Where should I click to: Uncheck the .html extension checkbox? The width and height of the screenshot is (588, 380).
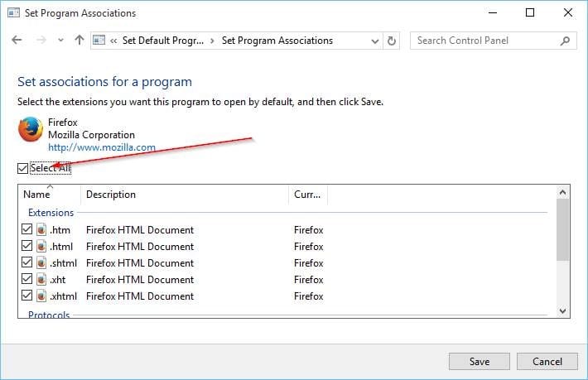click(27, 245)
